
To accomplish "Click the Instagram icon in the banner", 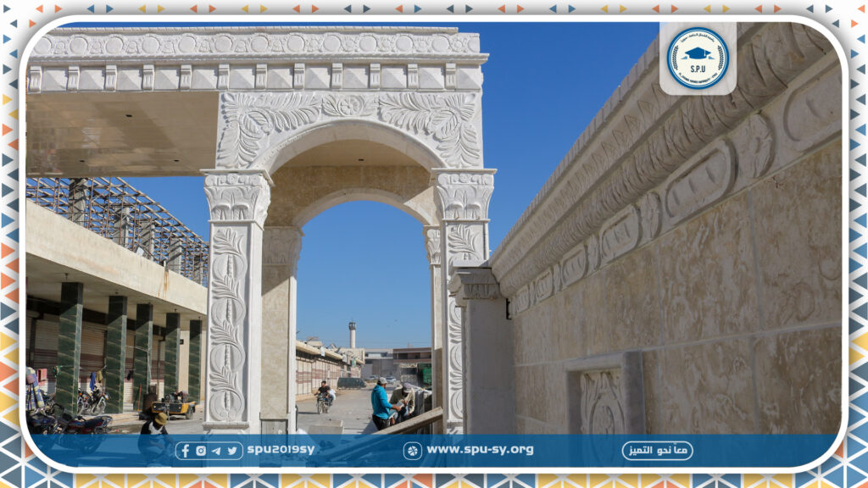I will [201, 451].
